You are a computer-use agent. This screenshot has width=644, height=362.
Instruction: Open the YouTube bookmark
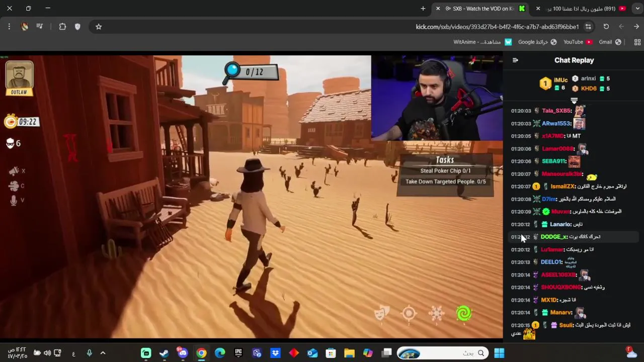(578, 42)
